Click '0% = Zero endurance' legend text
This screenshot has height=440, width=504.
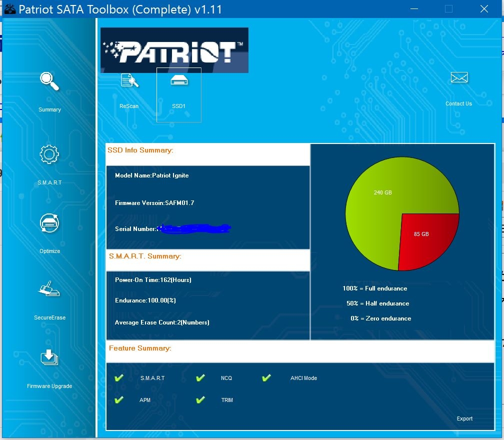click(381, 318)
